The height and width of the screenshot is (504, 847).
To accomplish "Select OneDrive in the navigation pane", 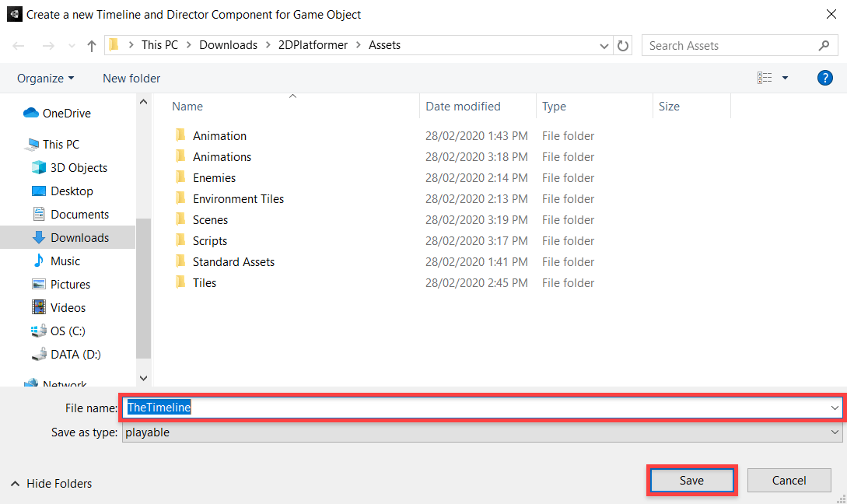I will [x=66, y=114].
